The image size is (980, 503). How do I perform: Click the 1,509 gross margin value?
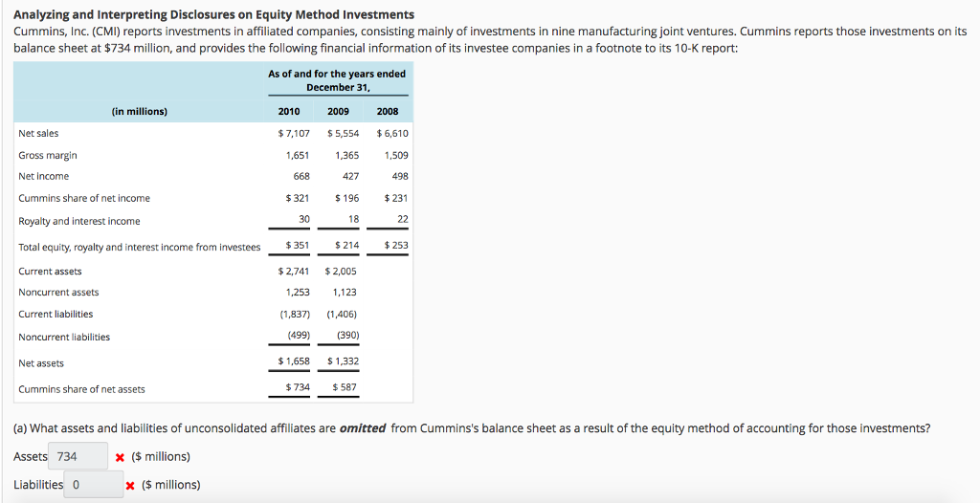396,155
